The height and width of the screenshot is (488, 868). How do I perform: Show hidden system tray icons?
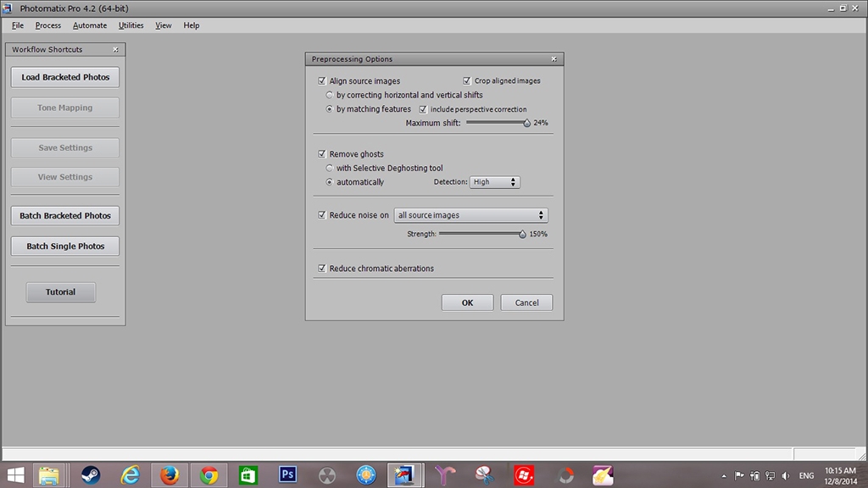[x=724, y=476]
